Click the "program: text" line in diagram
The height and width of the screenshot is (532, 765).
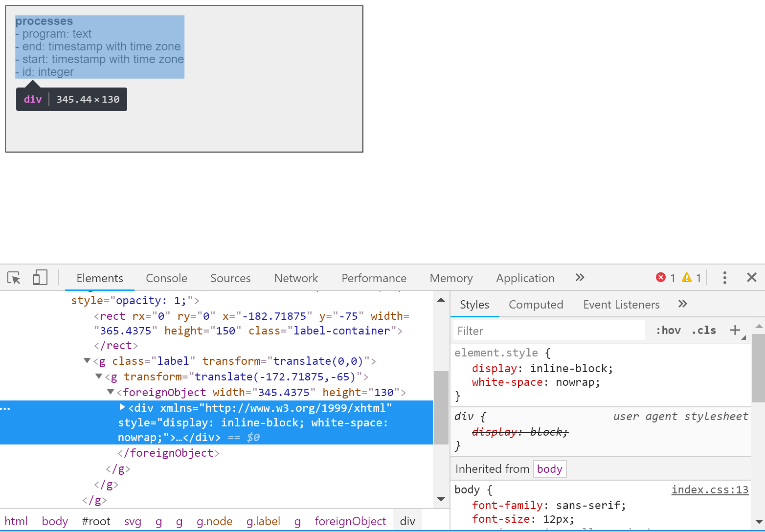(x=53, y=34)
